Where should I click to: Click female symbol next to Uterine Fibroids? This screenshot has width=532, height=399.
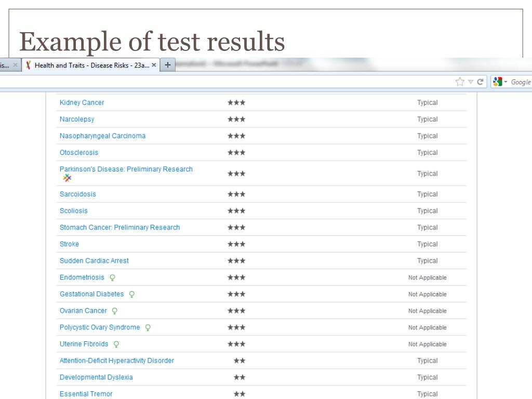pyautogui.click(x=116, y=344)
